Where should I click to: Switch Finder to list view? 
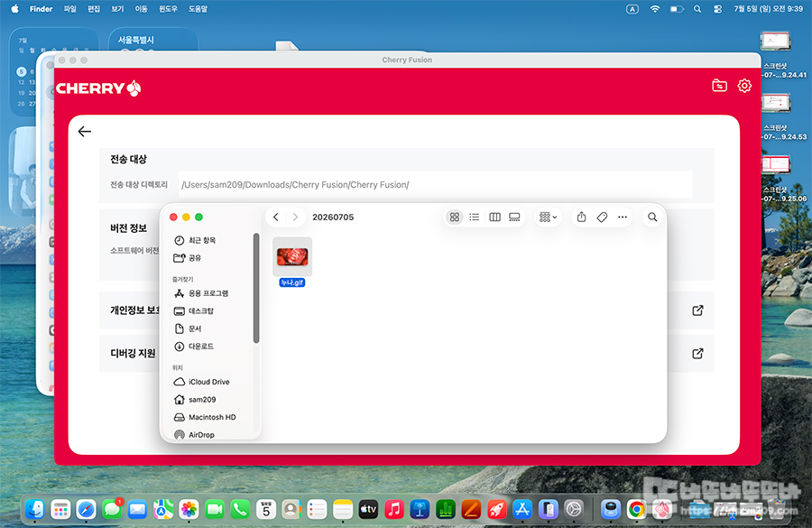point(474,218)
